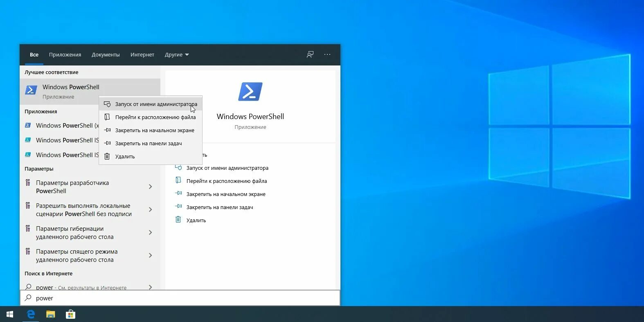Click the power web search result

[90, 286]
